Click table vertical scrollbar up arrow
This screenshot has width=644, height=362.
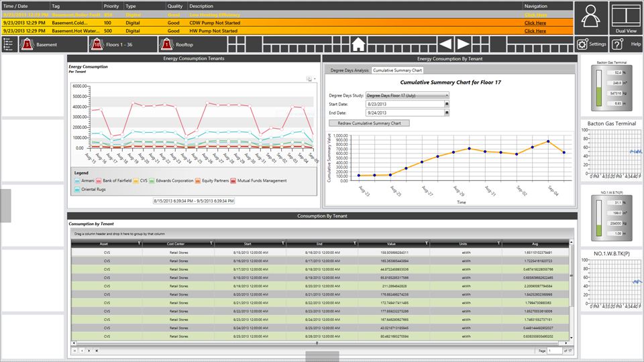coord(571,243)
